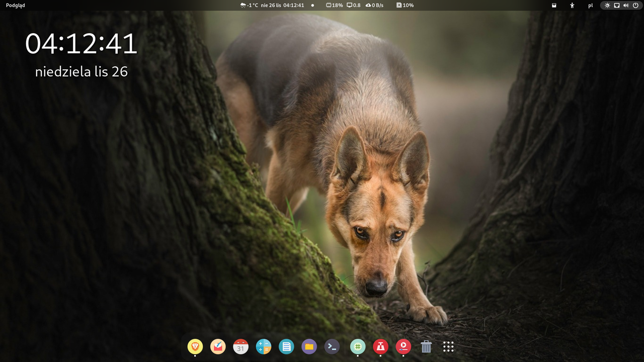The width and height of the screenshot is (644, 362).
Task: Open the accessibility menu in top bar
Action: click(572, 5)
